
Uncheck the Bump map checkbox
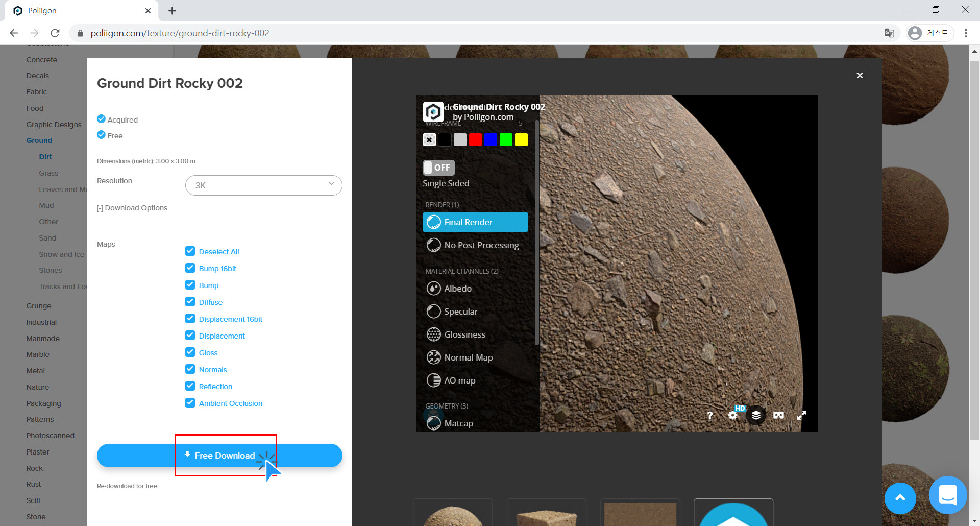click(x=190, y=285)
